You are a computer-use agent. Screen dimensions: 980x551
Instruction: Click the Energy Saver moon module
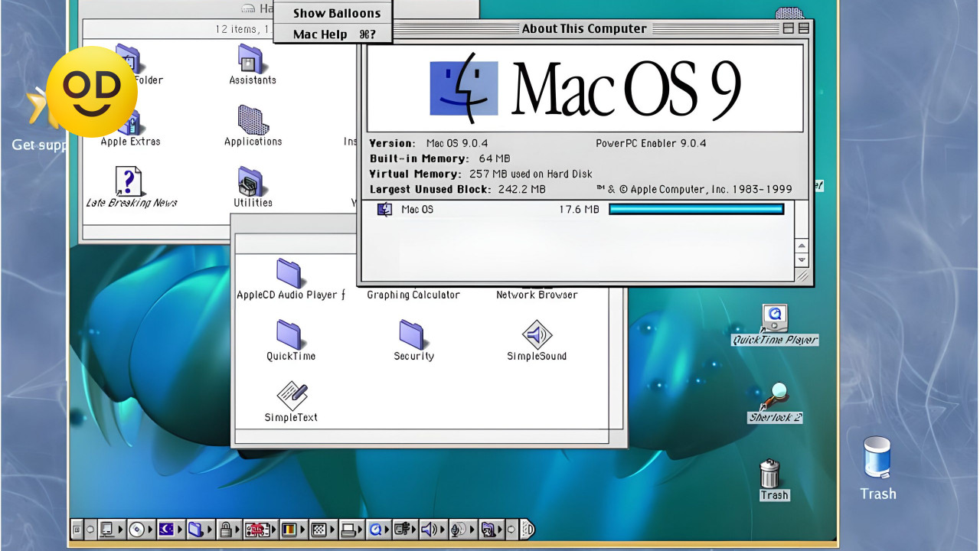point(170,529)
